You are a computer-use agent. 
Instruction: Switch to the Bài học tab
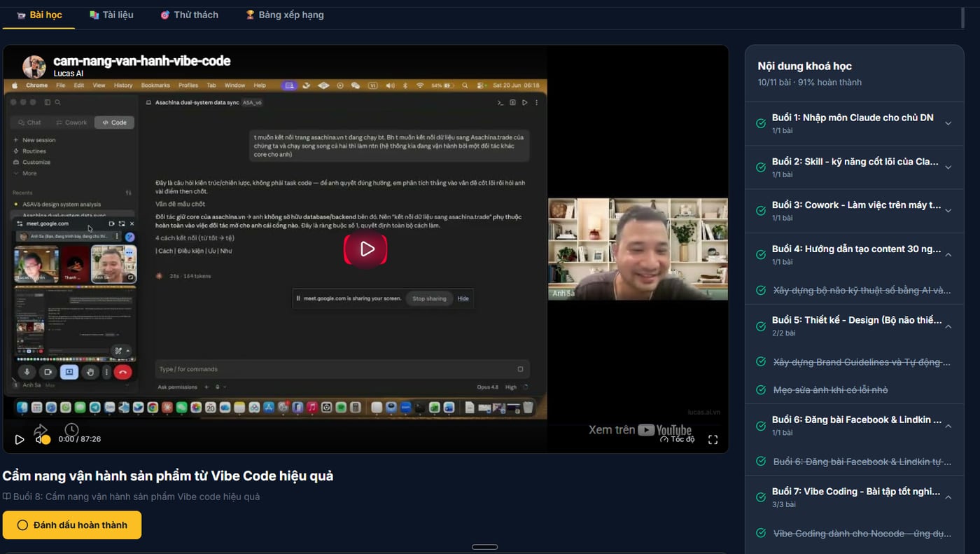[x=39, y=15]
